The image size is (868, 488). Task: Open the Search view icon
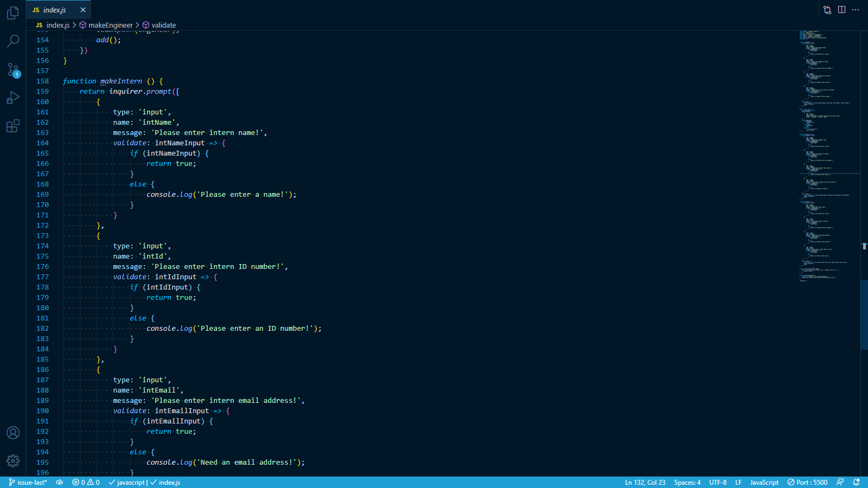(x=13, y=41)
